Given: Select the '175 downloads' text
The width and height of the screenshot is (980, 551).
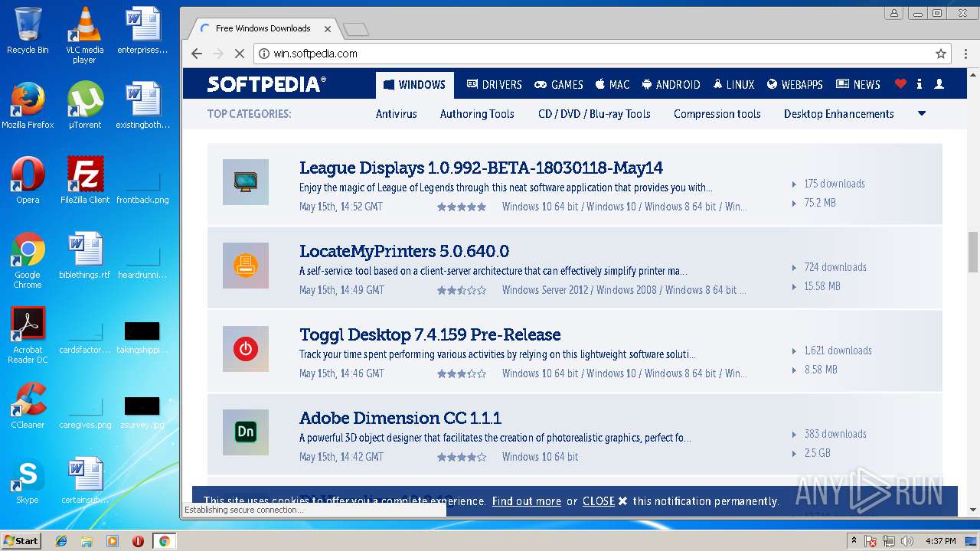Looking at the screenshot, I should click(x=835, y=184).
